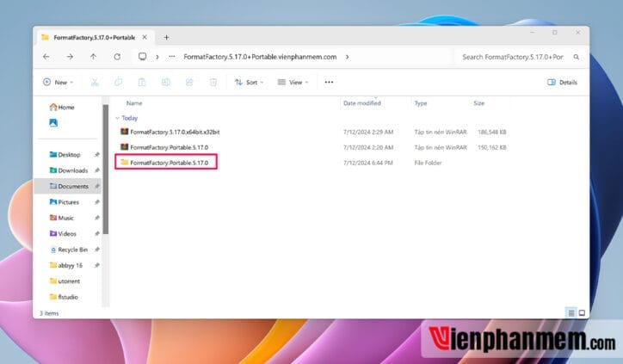
Task: Open Downloads in navigation pane
Action: point(68,170)
